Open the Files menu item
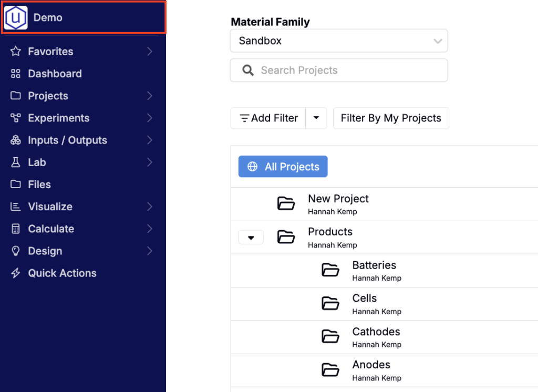Screen dimensions: 538x392 pos(39,184)
